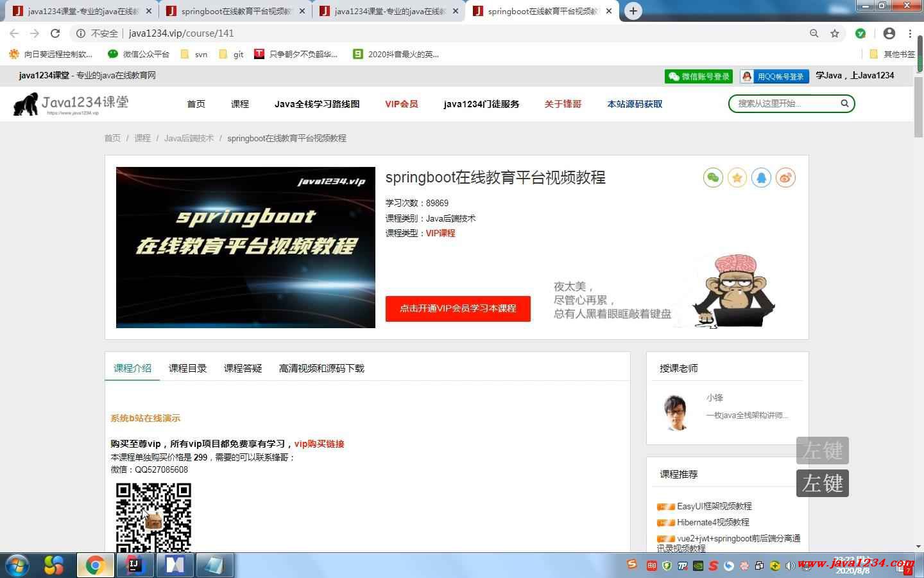
Task: Click teacher name 小锋
Action: pyautogui.click(x=715, y=398)
